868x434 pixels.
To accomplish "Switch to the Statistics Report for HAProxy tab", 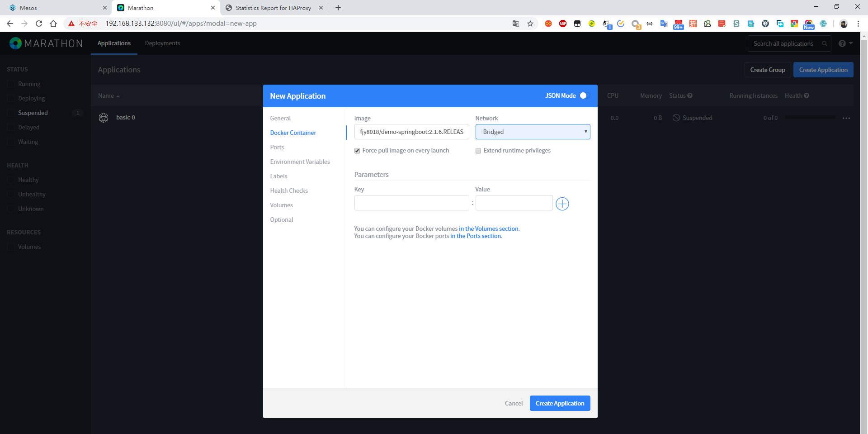I will point(273,8).
